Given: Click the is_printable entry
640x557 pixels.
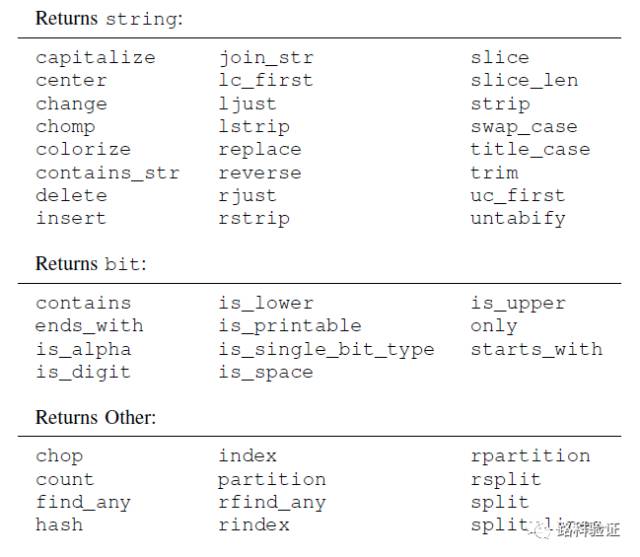Looking at the screenshot, I should 290,326.
